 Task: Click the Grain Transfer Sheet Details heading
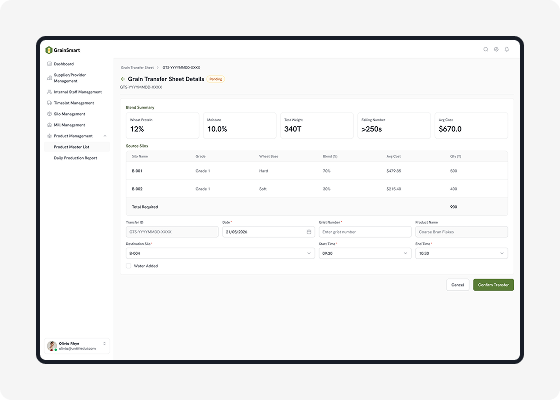pos(166,79)
